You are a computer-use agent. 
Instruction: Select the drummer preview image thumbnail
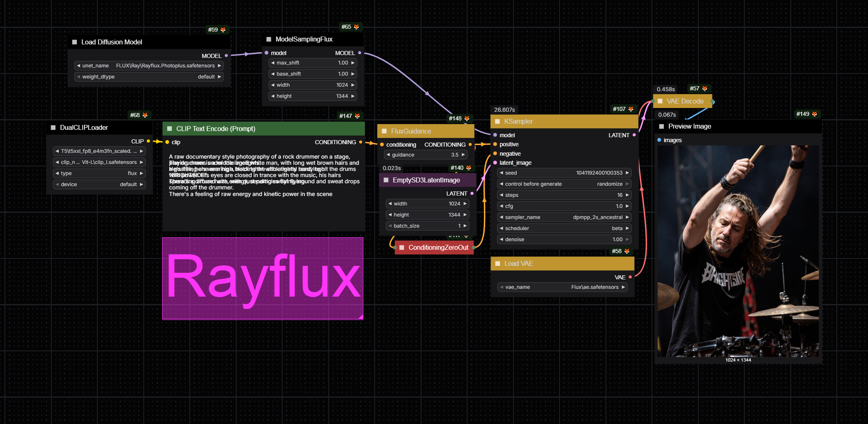pyautogui.click(x=737, y=251)
